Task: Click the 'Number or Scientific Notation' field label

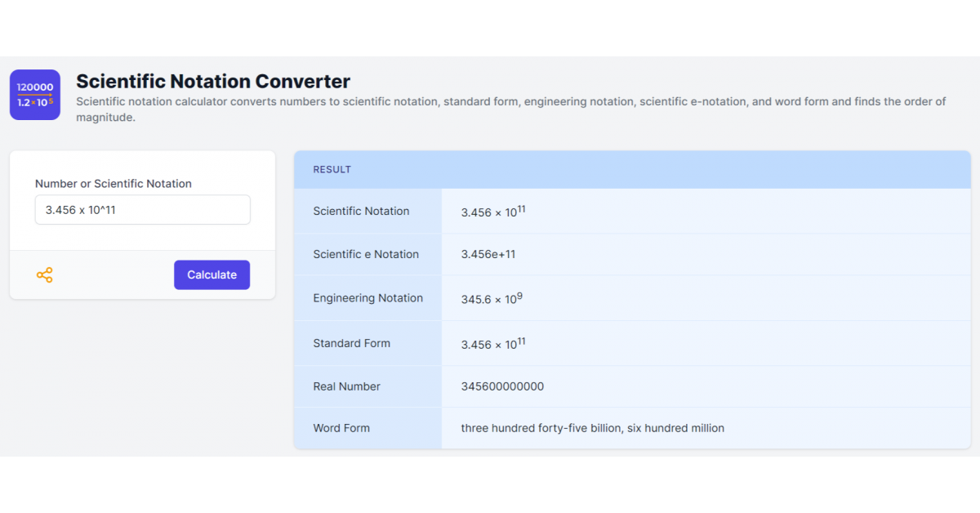Action: (114, 184)
